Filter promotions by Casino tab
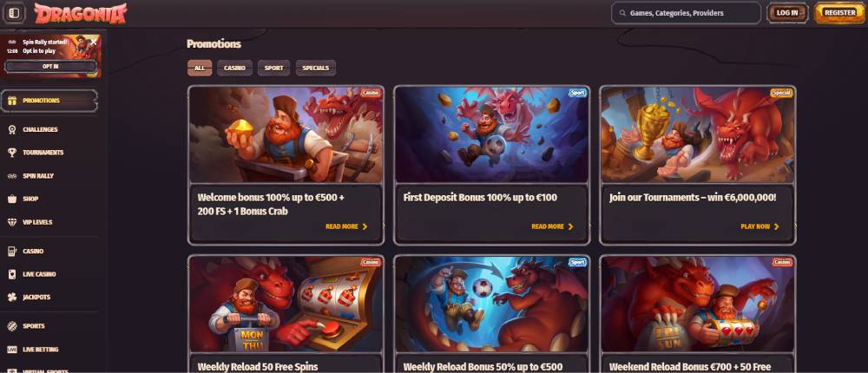 234,68
